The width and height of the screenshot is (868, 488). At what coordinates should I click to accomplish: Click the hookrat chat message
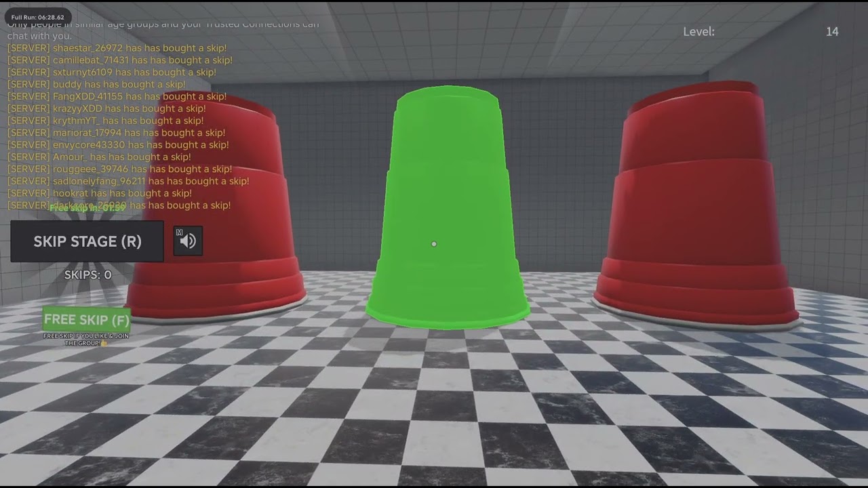point(99,194)
